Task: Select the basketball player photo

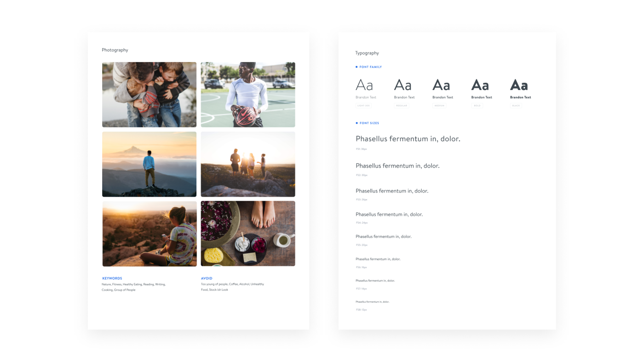Action: (x=248, y=95)
